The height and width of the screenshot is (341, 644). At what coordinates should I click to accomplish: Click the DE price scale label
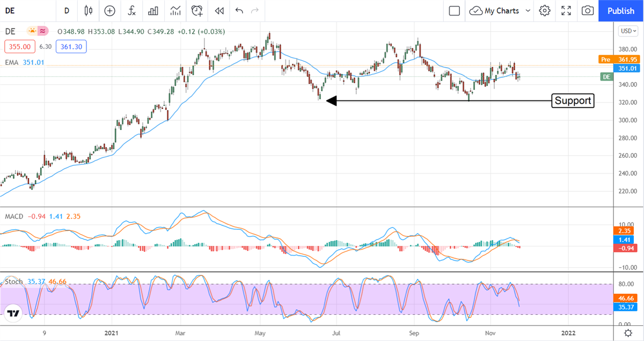pos(606,77)
